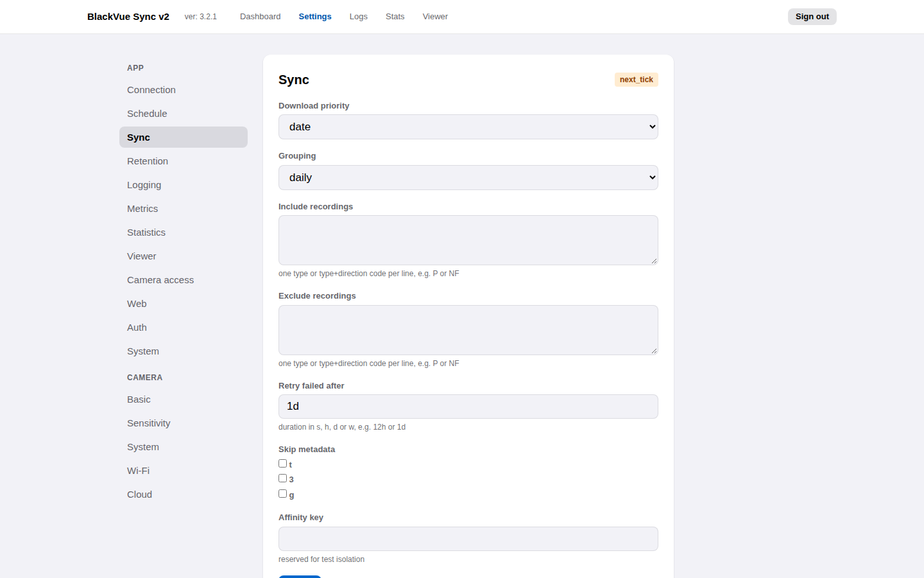Viewport: 924px width, 578px height.
Task: Open Connection settings in the sidebar
Action: (184, 90)
